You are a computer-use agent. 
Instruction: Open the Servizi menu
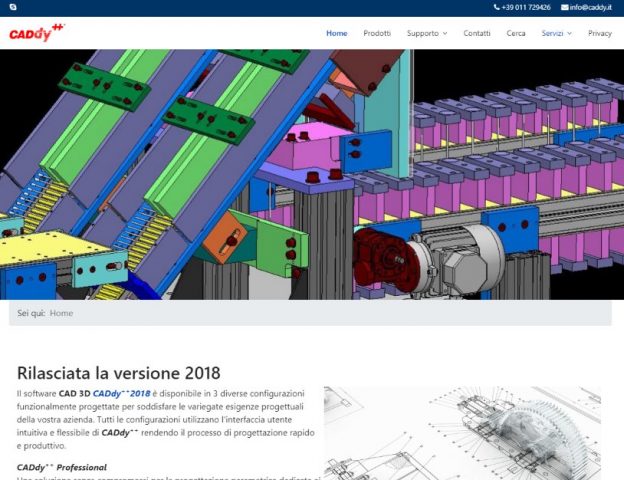(x=552, y=33)
